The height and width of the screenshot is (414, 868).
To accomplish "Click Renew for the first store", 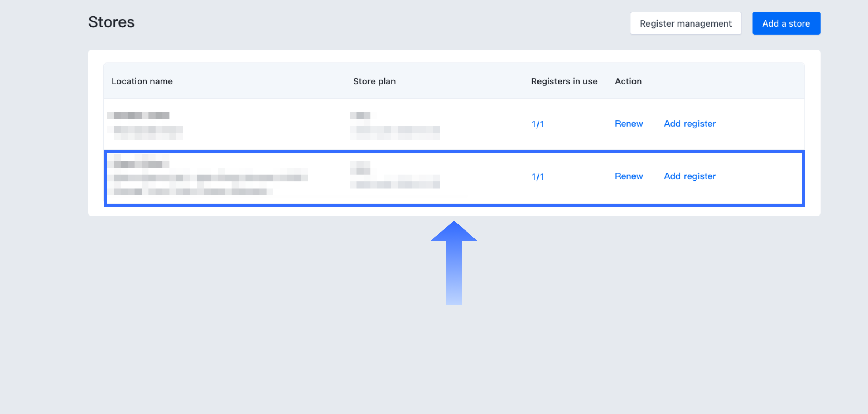I will 628,124.
